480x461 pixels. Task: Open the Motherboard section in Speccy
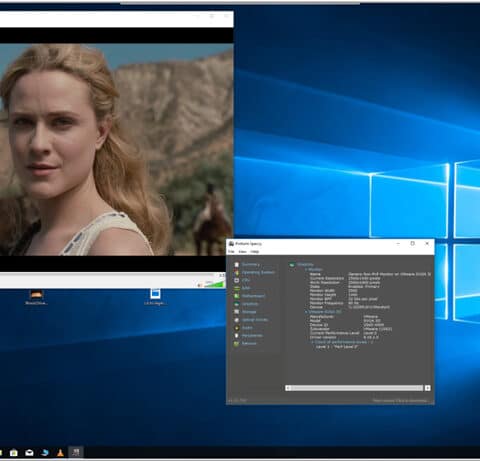250,296
